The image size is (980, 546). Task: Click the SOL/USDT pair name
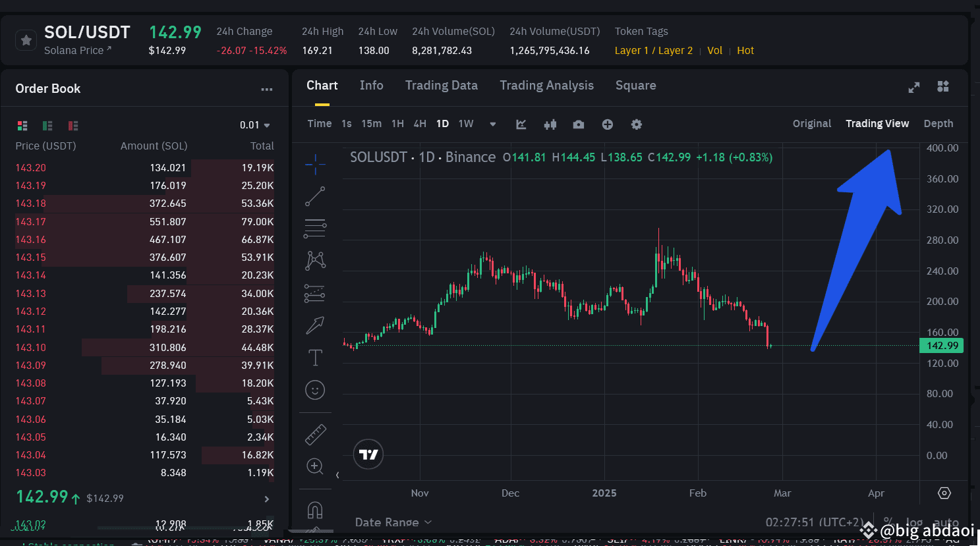click(87, 32)
